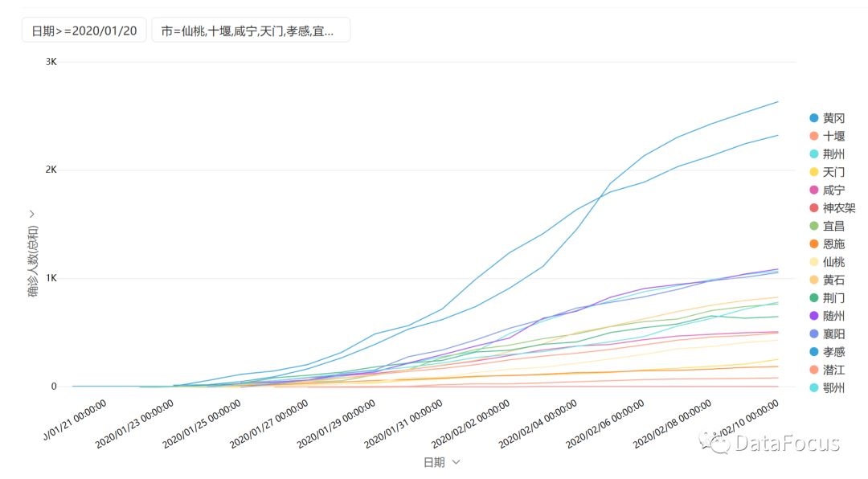This screenshot has width=868, height=479.
Task: Click the blue dot beside 黄冈
Action: click(x=814, y=118)
